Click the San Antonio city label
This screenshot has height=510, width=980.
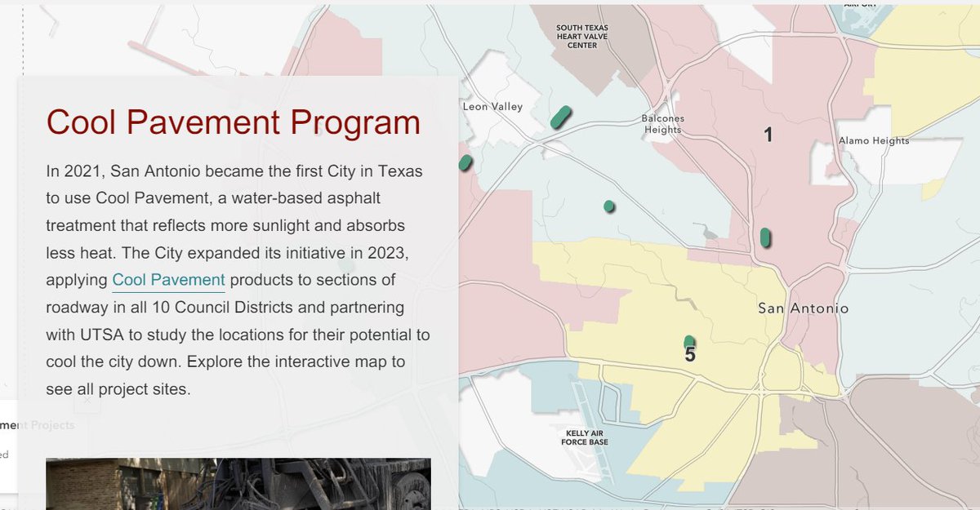click(x=803, y=308)
